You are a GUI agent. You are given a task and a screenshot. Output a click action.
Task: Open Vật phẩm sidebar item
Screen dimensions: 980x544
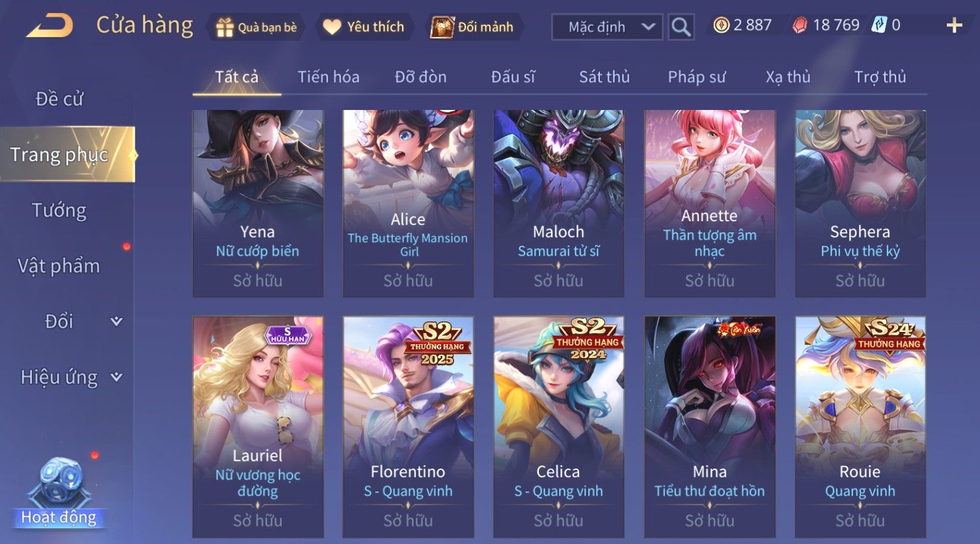pyautogui.click(x=59, y=265)
